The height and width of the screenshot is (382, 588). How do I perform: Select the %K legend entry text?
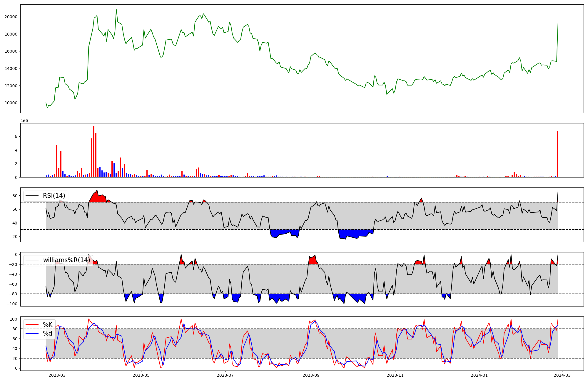(x=48, y=324)
